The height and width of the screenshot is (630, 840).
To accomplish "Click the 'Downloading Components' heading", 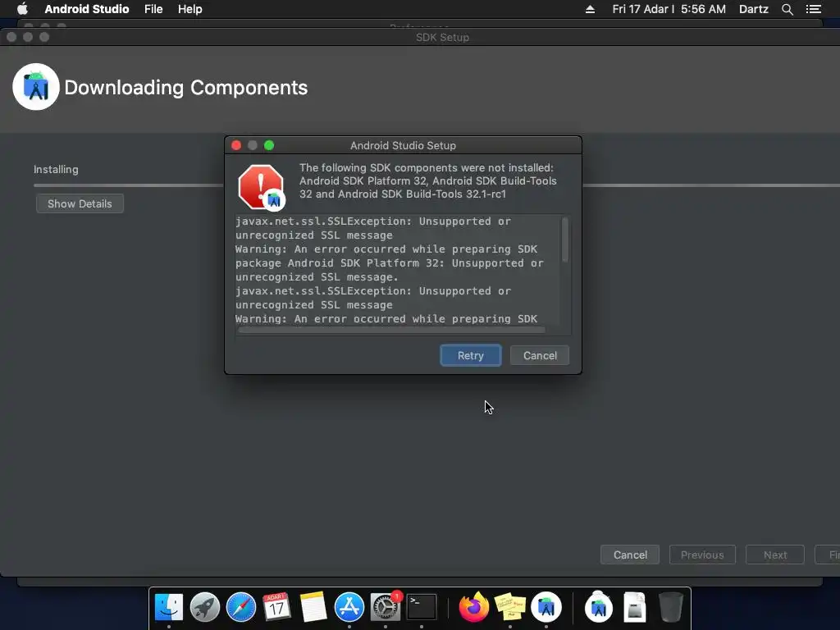I will pyautogui.click(x=186, y=87).
